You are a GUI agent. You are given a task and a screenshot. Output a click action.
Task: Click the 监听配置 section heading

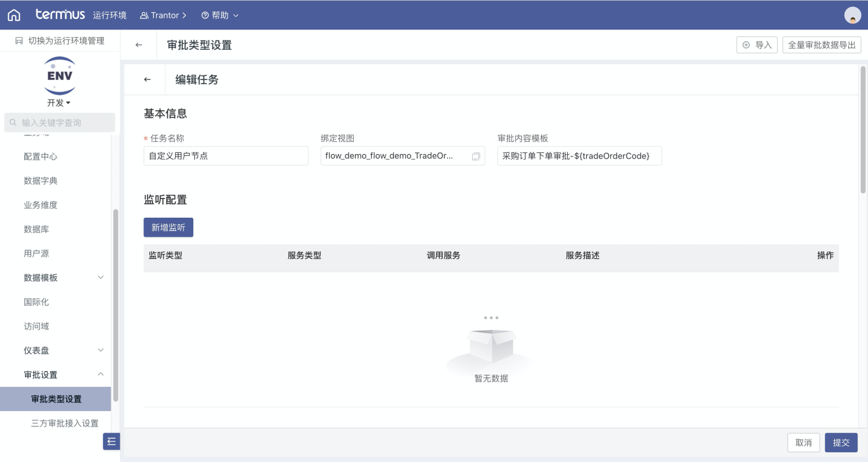pos(165,200)
